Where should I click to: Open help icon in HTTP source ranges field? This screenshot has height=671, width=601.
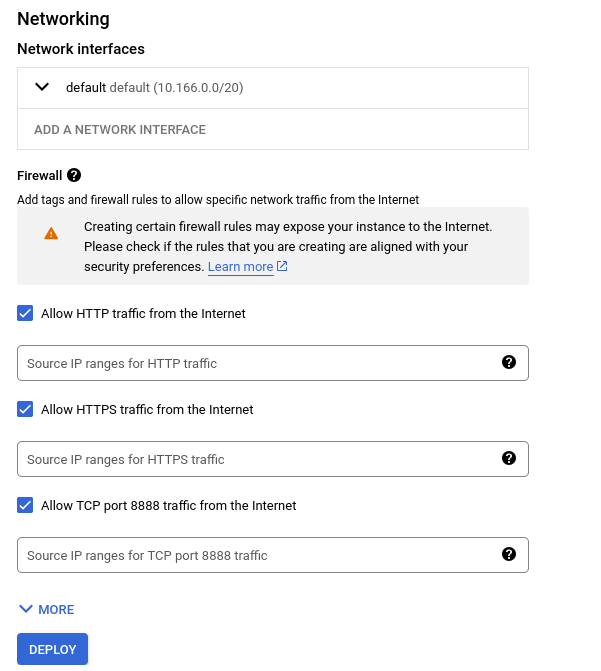point(509,362)
